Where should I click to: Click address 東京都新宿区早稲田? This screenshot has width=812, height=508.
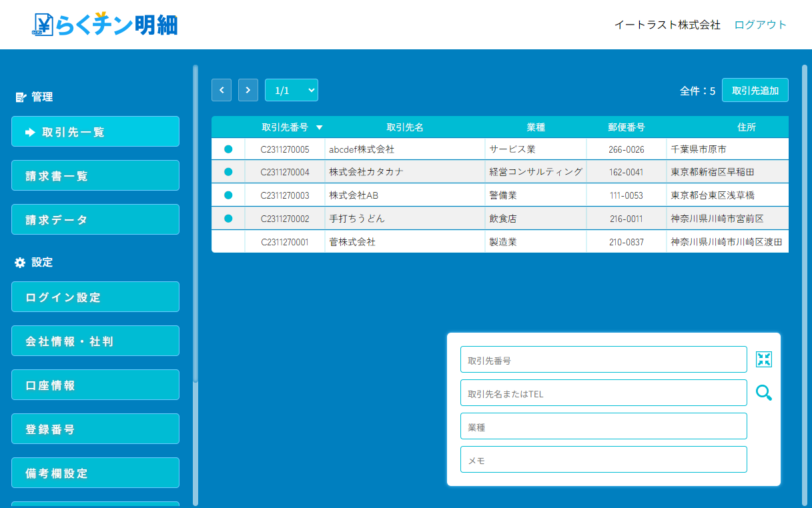713,172
